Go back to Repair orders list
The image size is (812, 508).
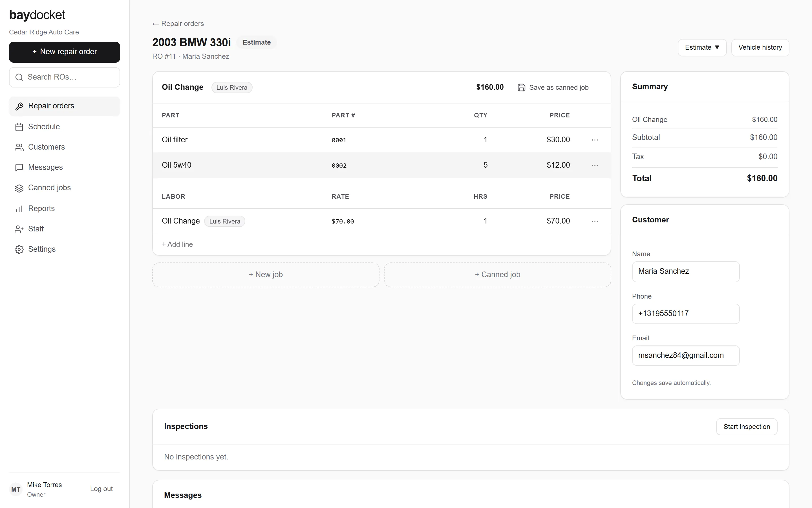point(178,24)
